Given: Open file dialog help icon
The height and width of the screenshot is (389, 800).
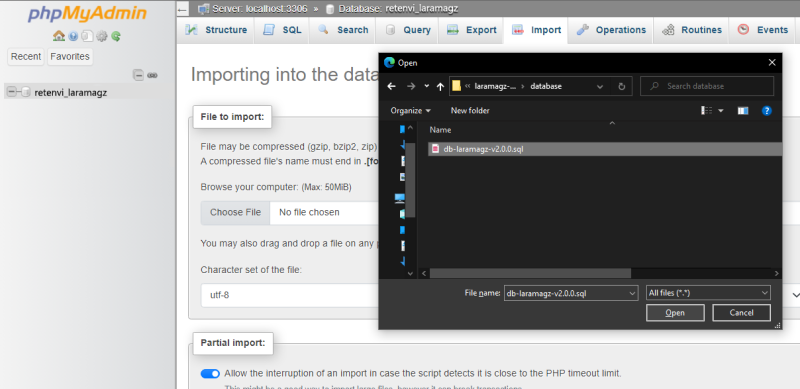Looking at the screenshot, I should pyautogui.click(x=766, y=111).
